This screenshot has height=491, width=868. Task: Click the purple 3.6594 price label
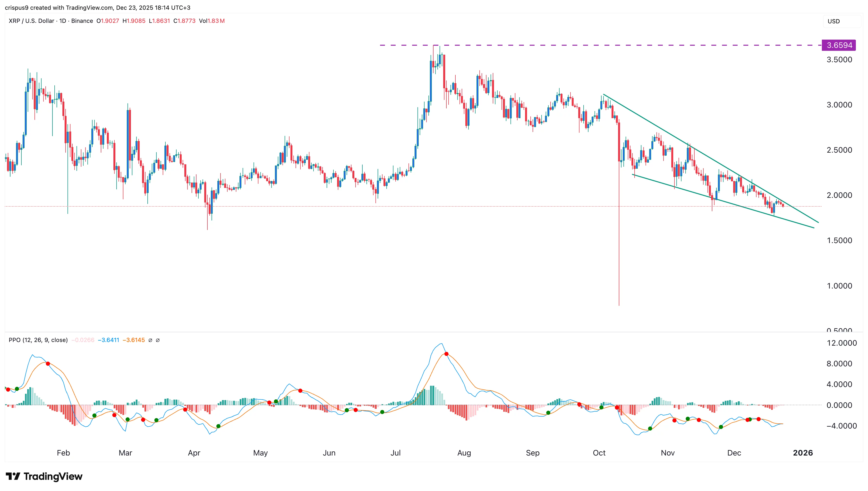pyautogui.click(x=840, y=45)
